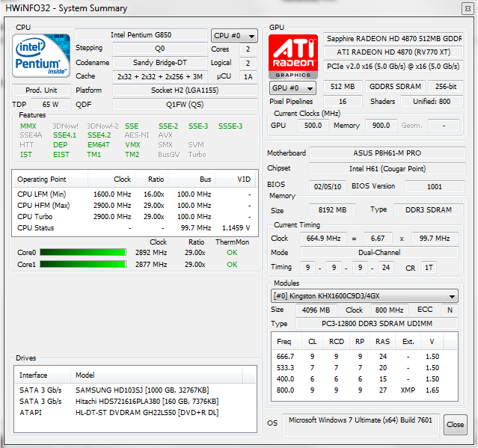The height and width of the screenshot is (448, 478).
Task: Click the Intel H61 (Cougar Point) chipset field
Action: click(x=387, y=169)
